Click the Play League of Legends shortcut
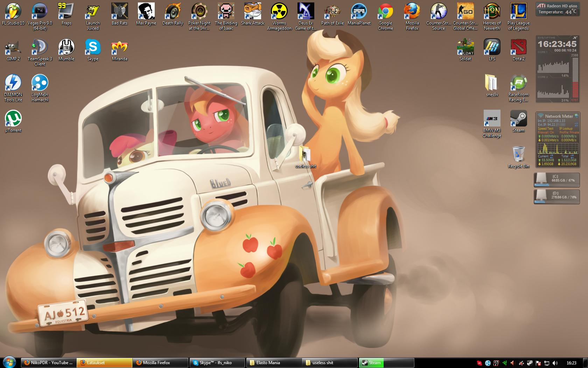Image resolution: width=588 pixels, height=368 pixels. pyautogui.click(x=519, y=16)
